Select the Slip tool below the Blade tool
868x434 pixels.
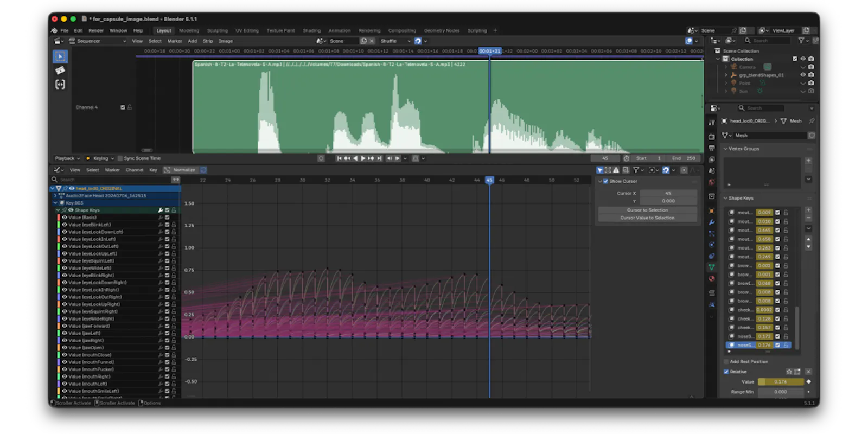pos(60,85)
